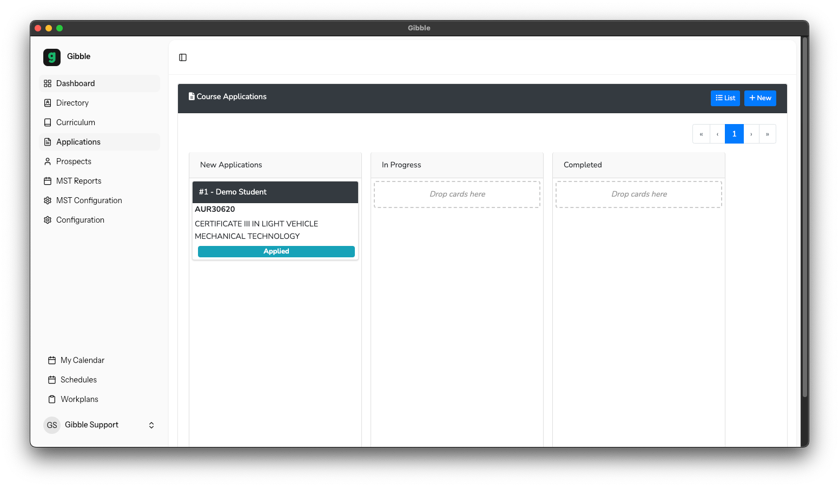Click the Gibble logo icon
Screen dimensions: 839x487
coord(52,57)
